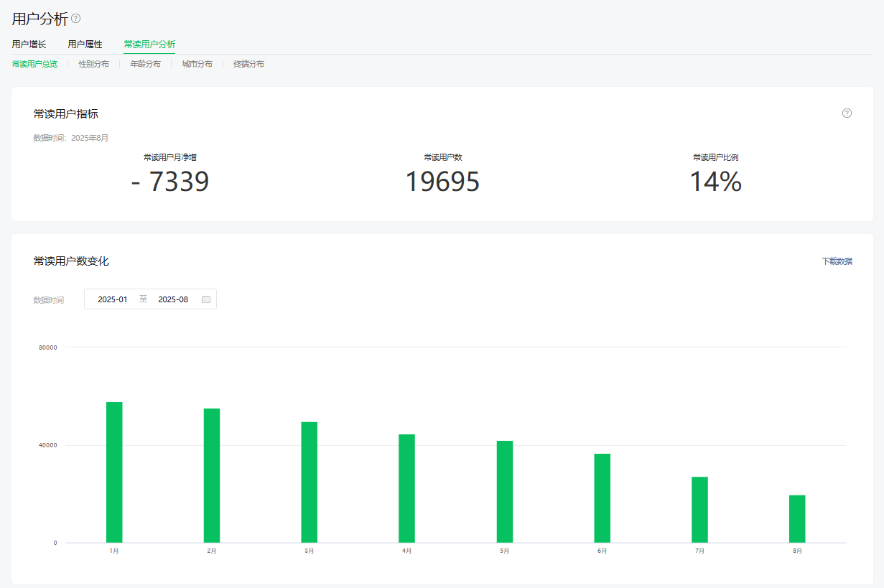Click the 2月 bar in chart

pos(212,475)
